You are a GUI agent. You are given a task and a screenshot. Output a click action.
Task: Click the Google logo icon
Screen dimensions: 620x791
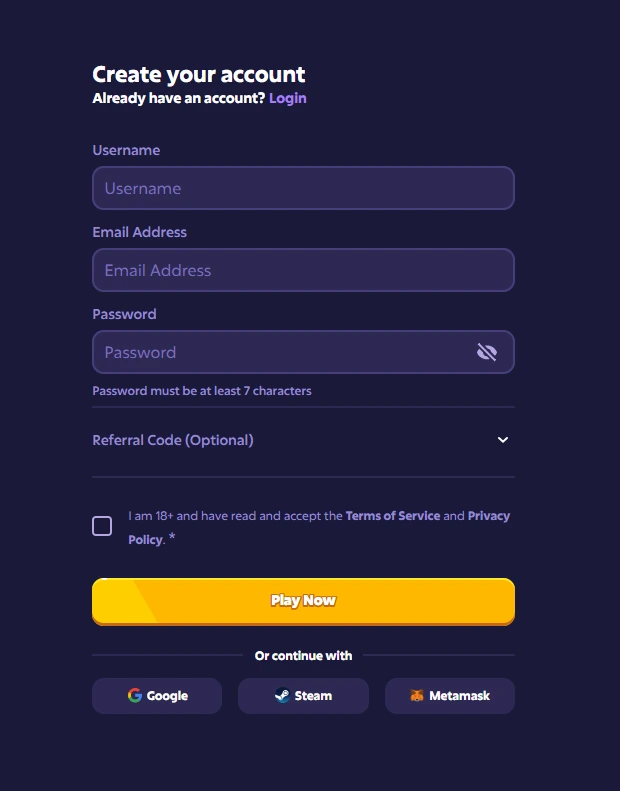pyautogui.click(x=135, y=696)
